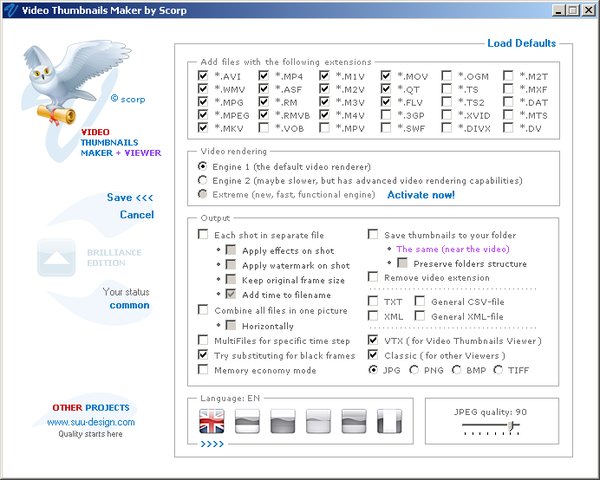
Task: Enable the *.SWF extension
Action: pyautogui.click(x=386, y=127)
